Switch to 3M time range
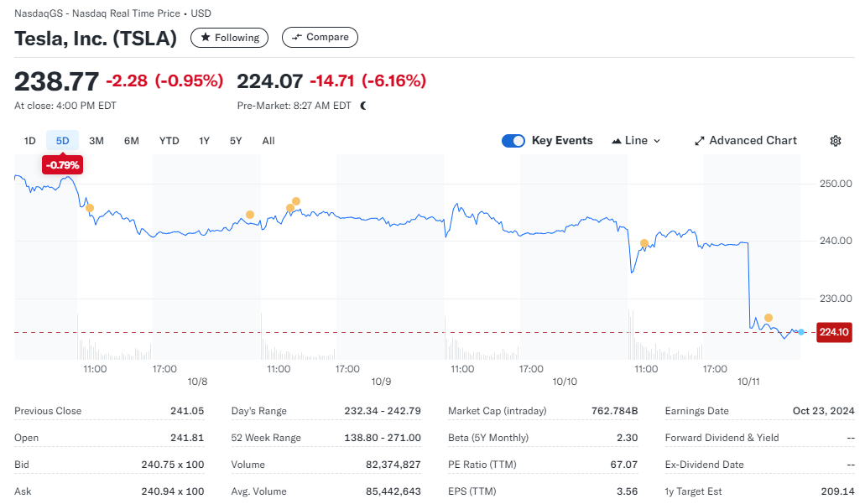 point(96,141)
